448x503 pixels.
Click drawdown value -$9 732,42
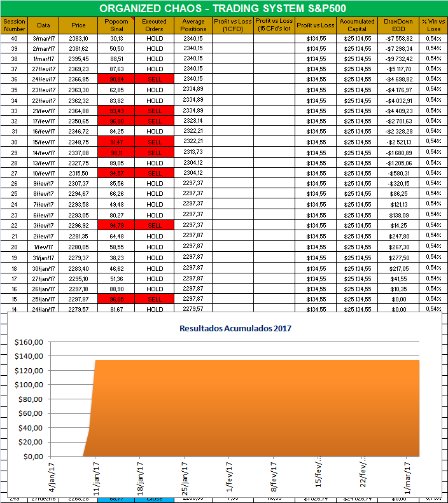tap(399, 59)
